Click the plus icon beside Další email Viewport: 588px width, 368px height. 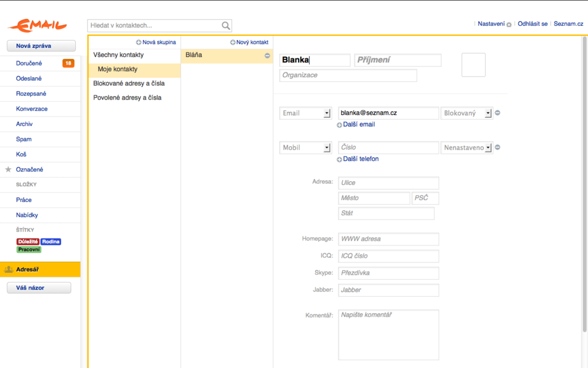(x=339, y=125)
